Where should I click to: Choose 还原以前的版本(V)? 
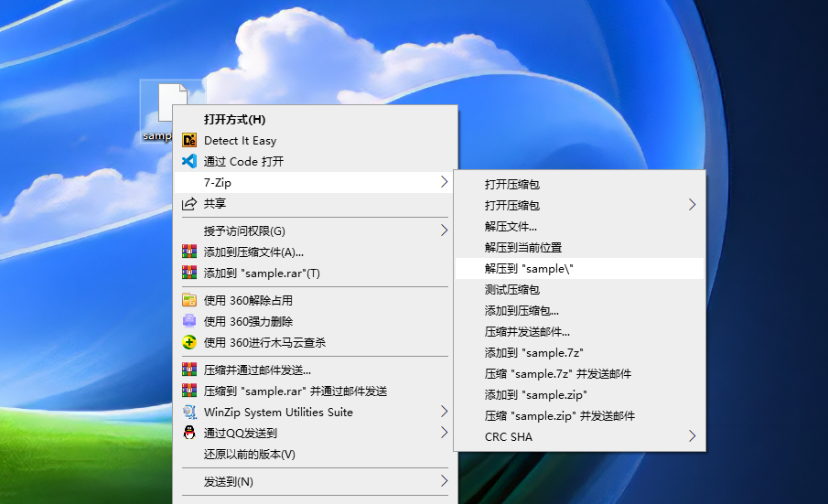[316, 454]
